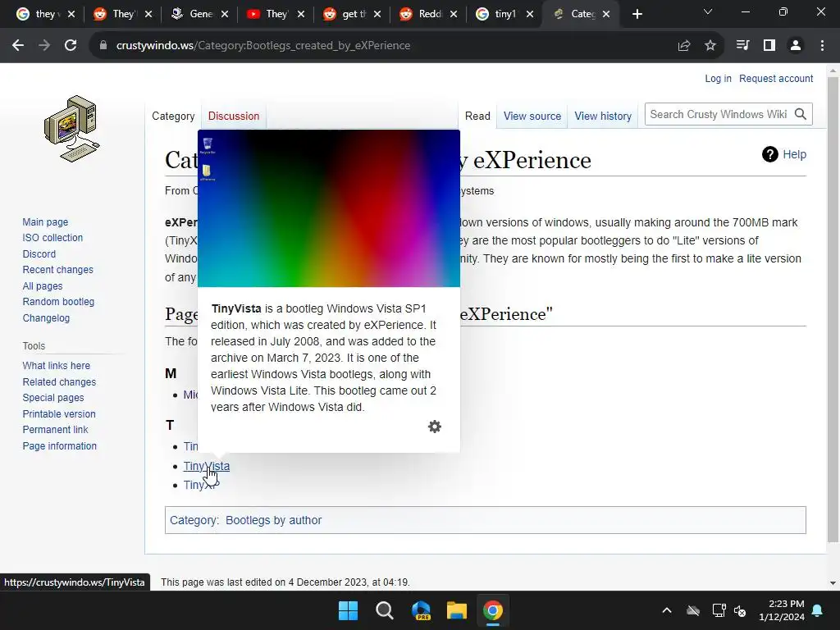Click the Crusty Windows computer logo

click(x=72, y=129)
